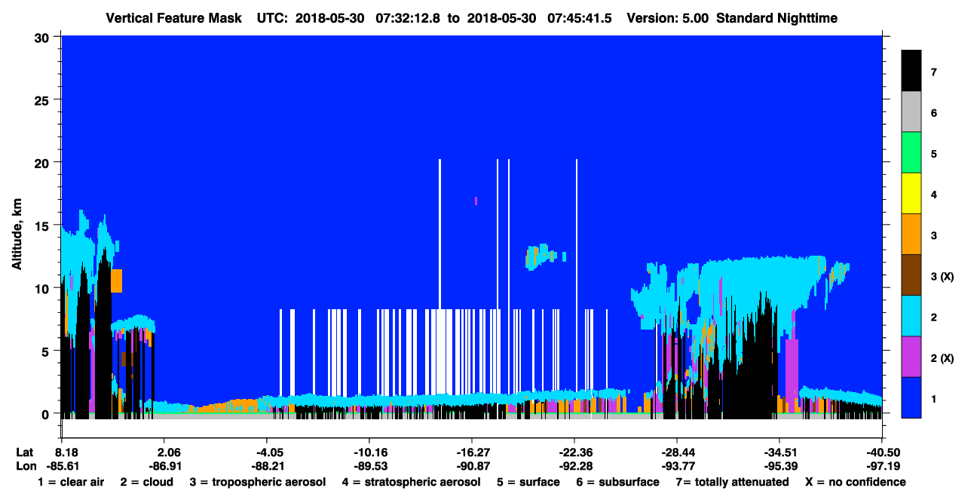Click latitude value -16.27
Image resolution: width=980 pixels, height=503 pixels.
(x=472, y=452)
